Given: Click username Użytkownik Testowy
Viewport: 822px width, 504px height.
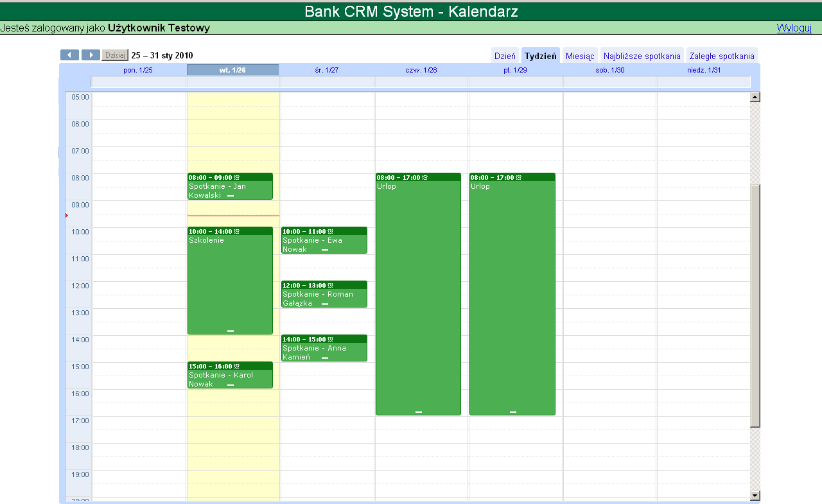Looking at the screenshot, I should tap(159, 28).
